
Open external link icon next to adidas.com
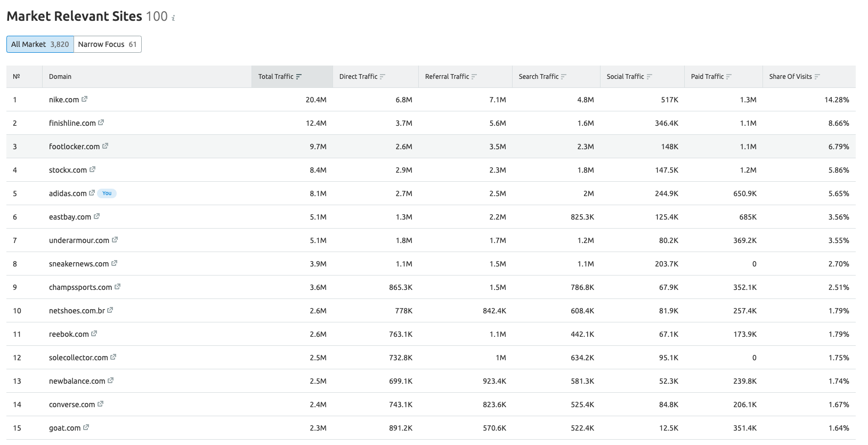(x=92, y=193)
